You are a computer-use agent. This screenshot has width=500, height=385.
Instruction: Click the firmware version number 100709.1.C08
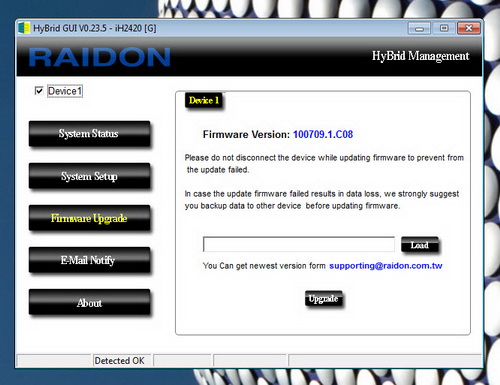[x=323, y=134]
